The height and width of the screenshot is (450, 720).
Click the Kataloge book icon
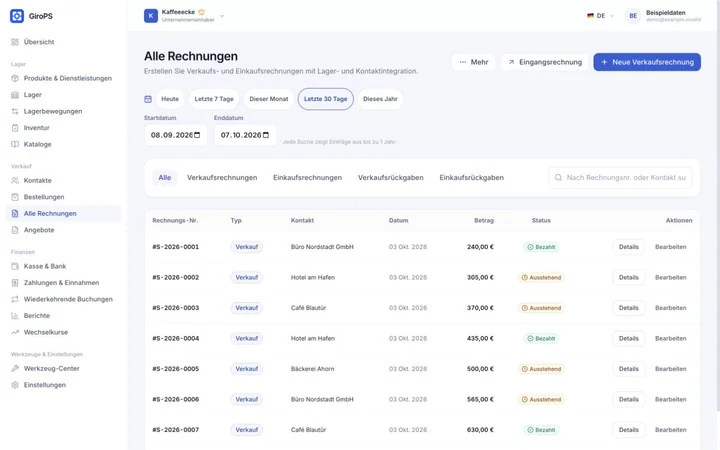pyautogui.click(x=15, y=144)
